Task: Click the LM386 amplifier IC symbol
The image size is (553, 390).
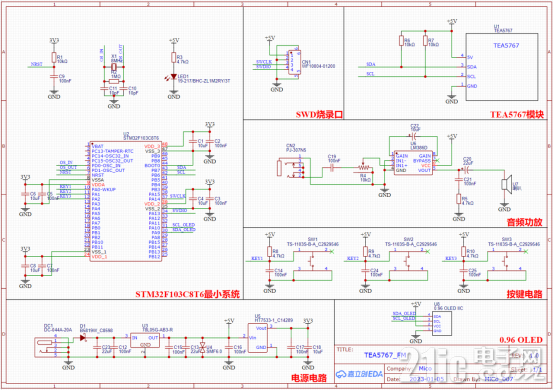Action: pyautogui.click(x=413, y=163)
